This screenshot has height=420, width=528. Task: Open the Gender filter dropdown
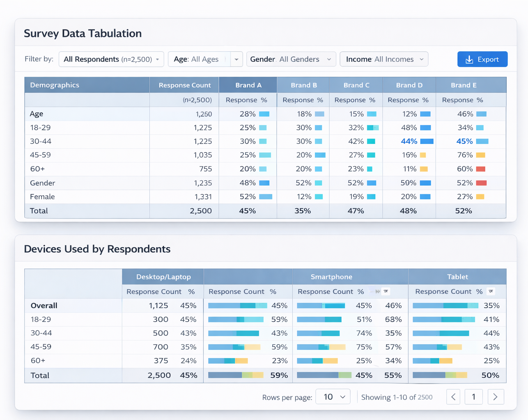(x=291, y=59)
